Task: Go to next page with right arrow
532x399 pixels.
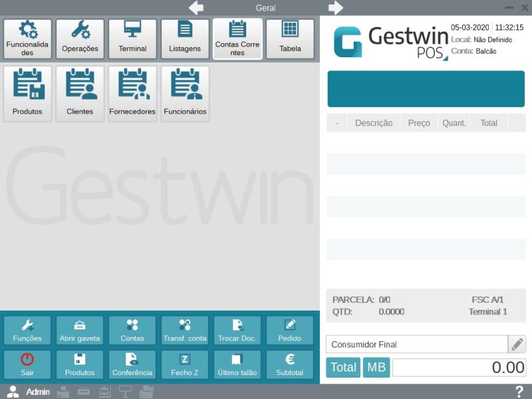Action: tap(335, 8)
